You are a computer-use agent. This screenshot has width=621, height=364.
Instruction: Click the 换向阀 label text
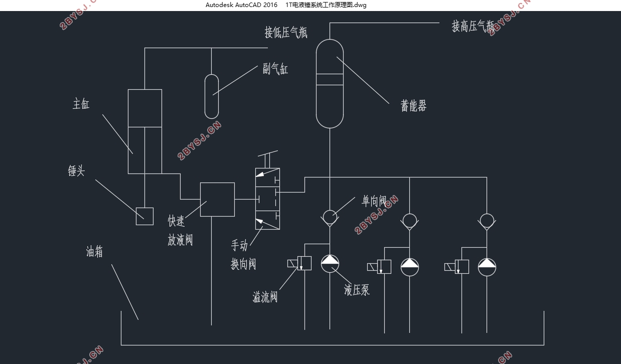[x=243, y=264]
